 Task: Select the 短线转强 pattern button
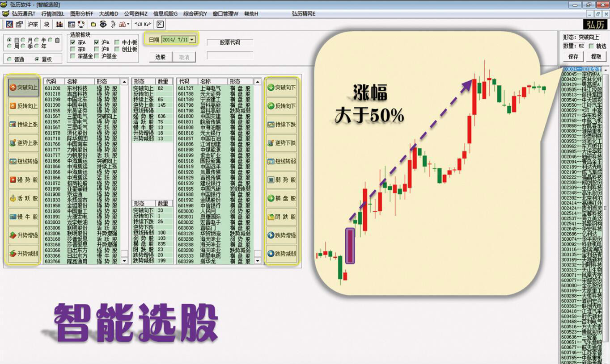click(24, 161)
